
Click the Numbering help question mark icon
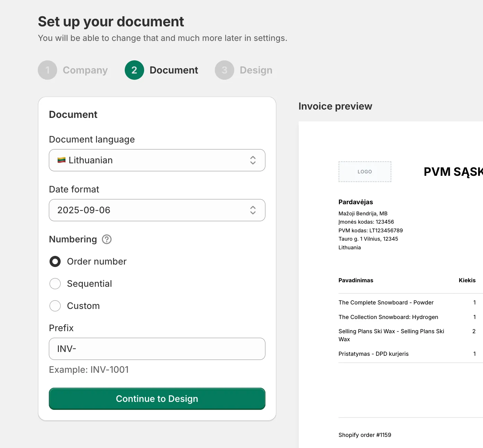click(x=107, y=239)
